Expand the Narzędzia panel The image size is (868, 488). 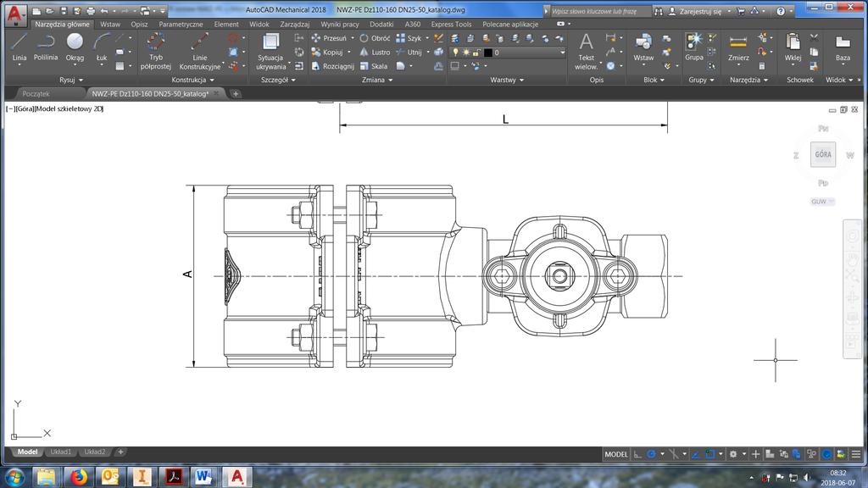[x=748, y=80]
